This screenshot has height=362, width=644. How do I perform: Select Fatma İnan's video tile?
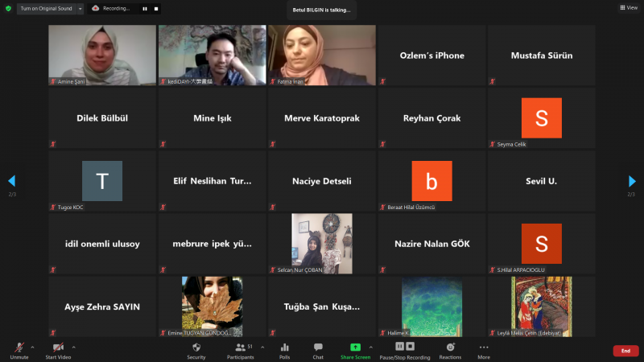click(x=322, y=56)
